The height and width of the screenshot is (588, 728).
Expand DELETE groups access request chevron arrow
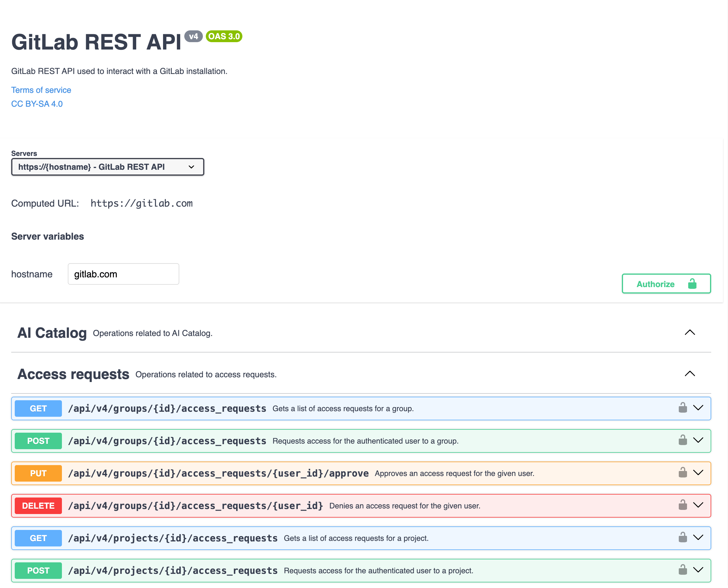(x=698, y=505)
